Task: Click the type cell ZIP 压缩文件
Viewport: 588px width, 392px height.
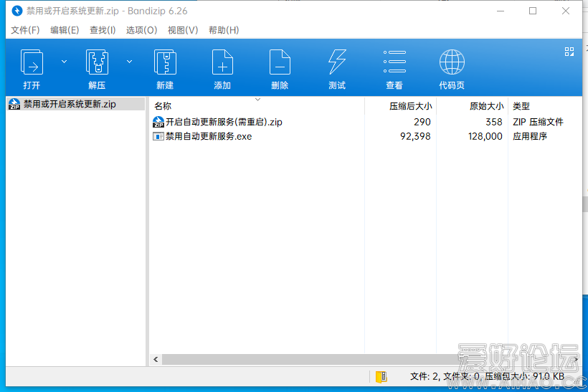Action: (x=538, y=122)
